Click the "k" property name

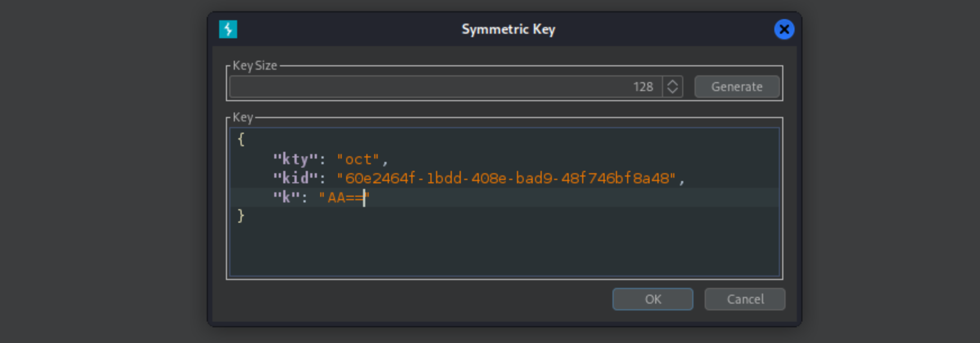[286, 198]
